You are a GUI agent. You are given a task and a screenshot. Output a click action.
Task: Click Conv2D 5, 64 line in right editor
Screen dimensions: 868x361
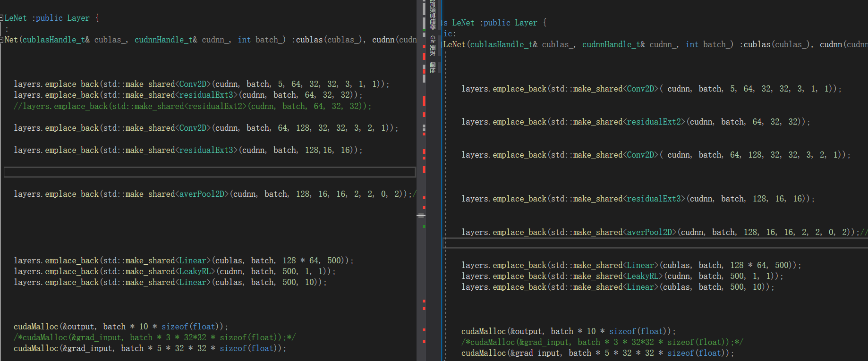pyautogui.click(x=652, y=89)
